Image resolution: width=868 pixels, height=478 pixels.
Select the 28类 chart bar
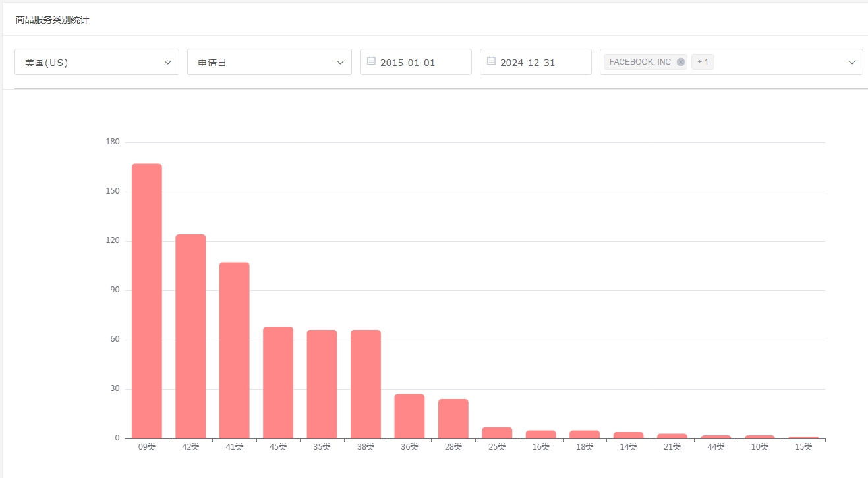pyautogui.click(x=453, y=419)
